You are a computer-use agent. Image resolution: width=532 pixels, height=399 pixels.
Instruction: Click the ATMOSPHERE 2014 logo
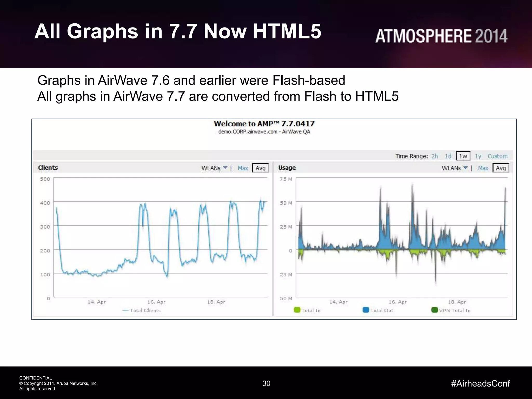441,36
